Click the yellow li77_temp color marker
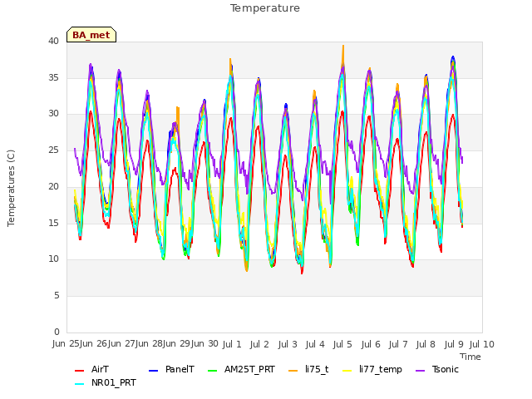The width and height of the screenshot is (532, 399). coord(347,371)
